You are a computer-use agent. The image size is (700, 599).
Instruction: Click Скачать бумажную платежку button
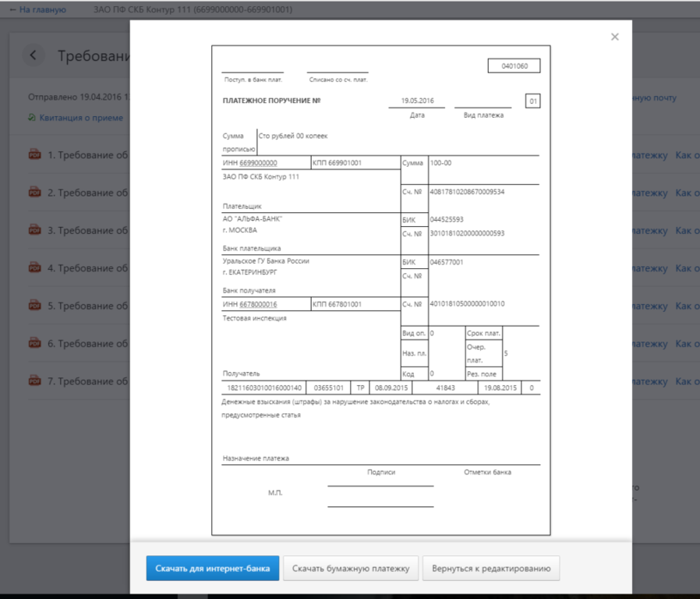(351, 569)
